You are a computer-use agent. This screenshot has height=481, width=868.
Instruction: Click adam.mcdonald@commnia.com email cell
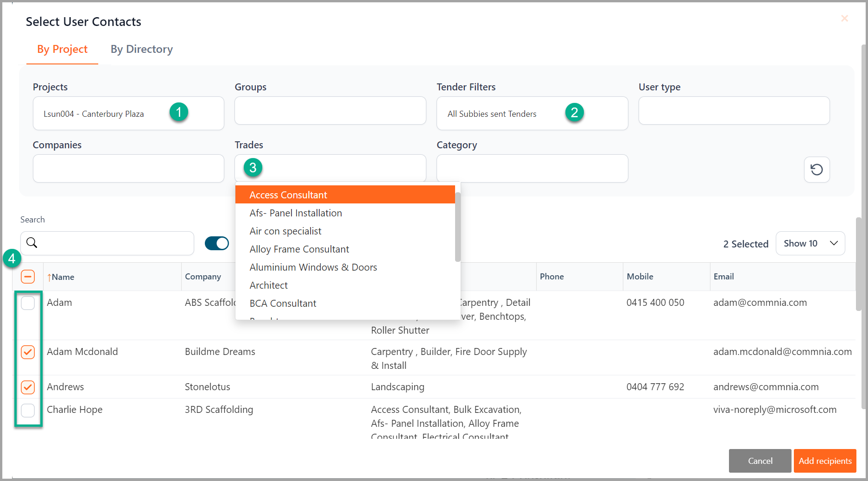(x=782, y=352)
